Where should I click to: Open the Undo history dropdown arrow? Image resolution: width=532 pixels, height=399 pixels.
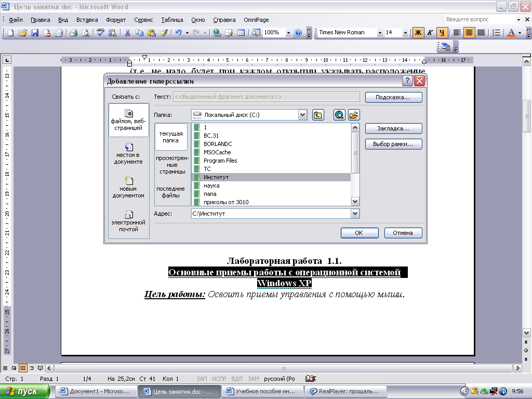tap(187, 33)
